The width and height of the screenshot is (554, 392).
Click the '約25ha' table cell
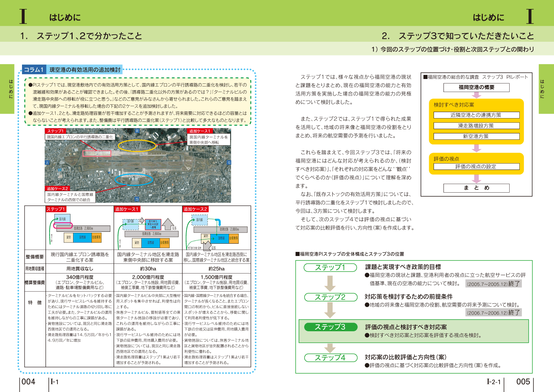pyautogui.click(x=217, y=269)
